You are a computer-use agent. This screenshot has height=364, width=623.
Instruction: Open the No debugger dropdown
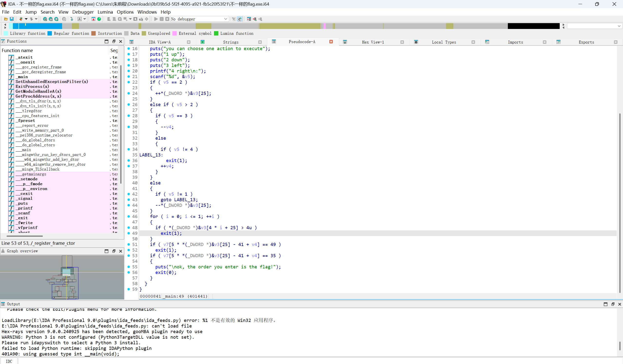(225, 19)
